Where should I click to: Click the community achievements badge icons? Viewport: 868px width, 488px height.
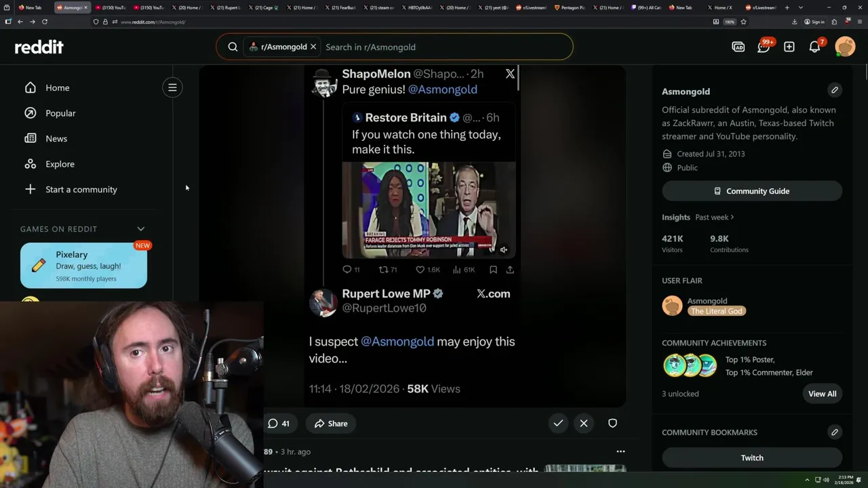pos(690,365)
